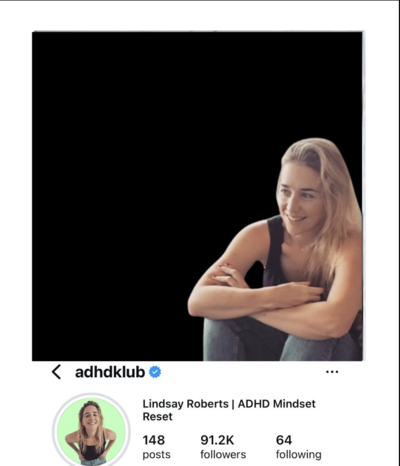Click the woman's face in large photo
The image size is (400, 466).
(x=298, y=201)
